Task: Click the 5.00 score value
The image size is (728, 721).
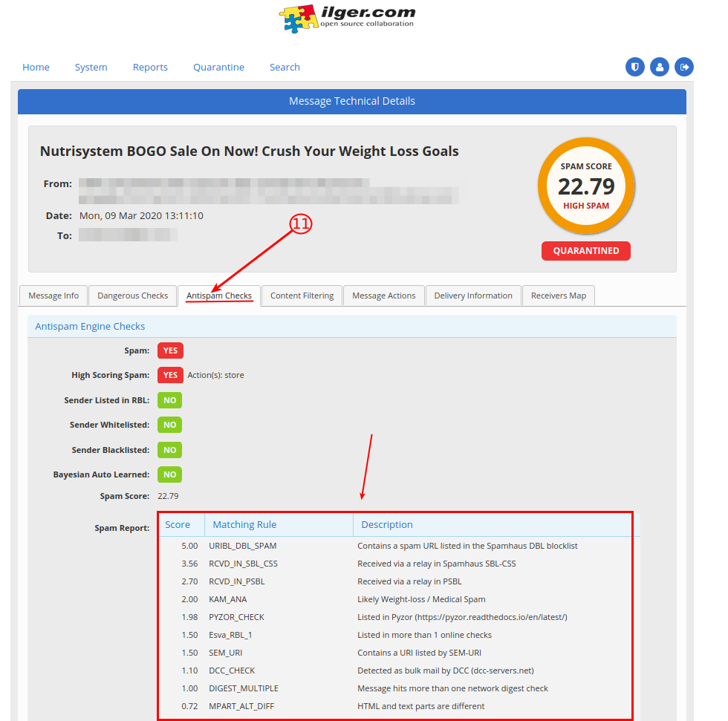Action: click(x=189, y=546)
